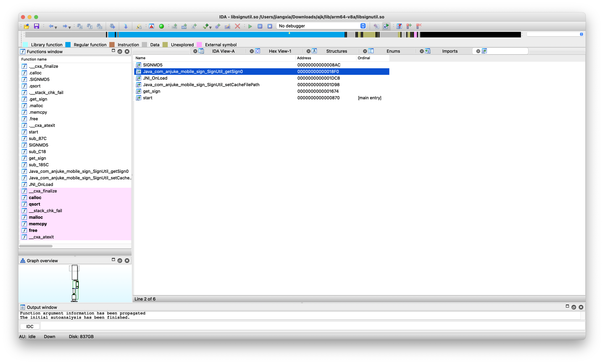Viewport: 604px width, 364px height.
Task: Click the External symbol pink legend swatch
Action: tap(199, 45)
